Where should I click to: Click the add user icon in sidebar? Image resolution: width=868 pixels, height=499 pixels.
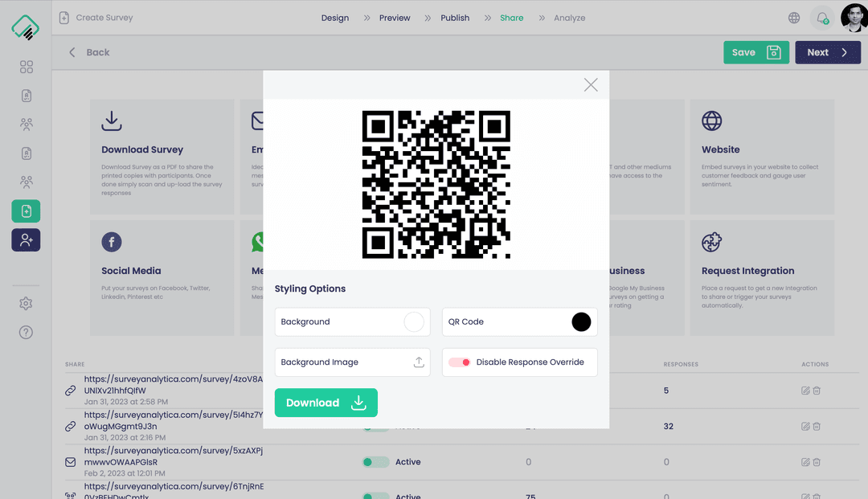pos(27,240)
